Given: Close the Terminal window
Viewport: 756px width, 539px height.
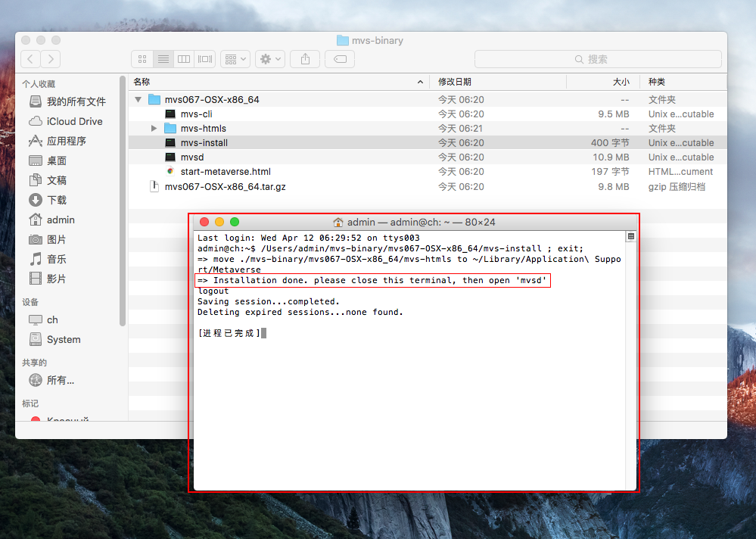Looking at the screenshot, I should tap(204, 222).
